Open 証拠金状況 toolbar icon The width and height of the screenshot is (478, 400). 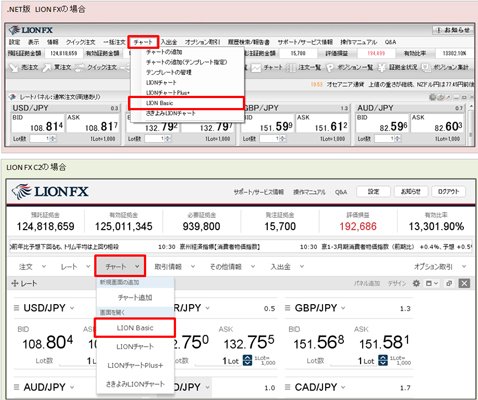(398, 68)
